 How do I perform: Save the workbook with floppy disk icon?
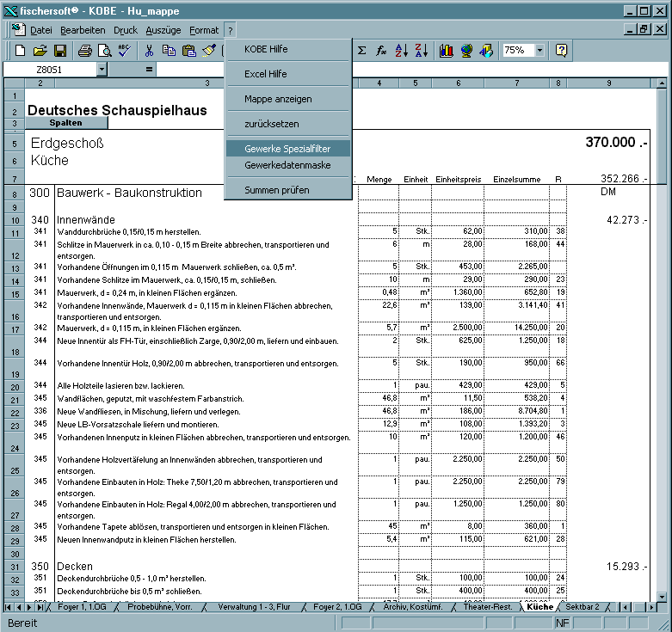point(59,51)
